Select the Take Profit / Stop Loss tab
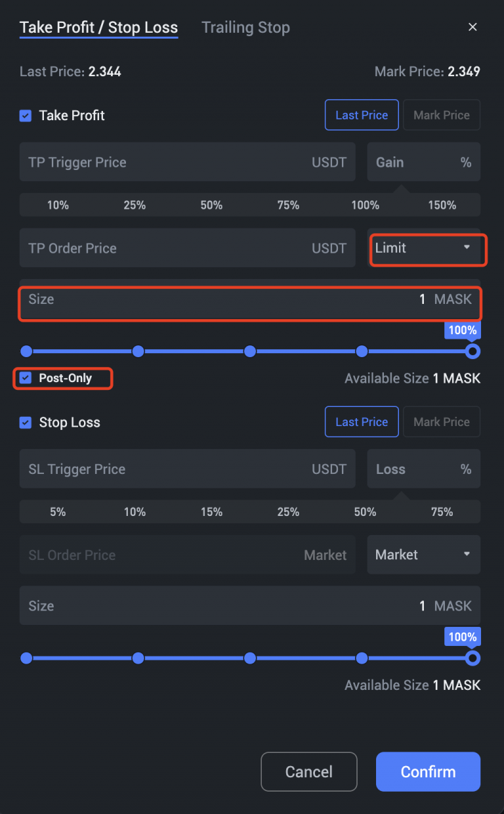This screenshot has width=504, height=814. 98,28
